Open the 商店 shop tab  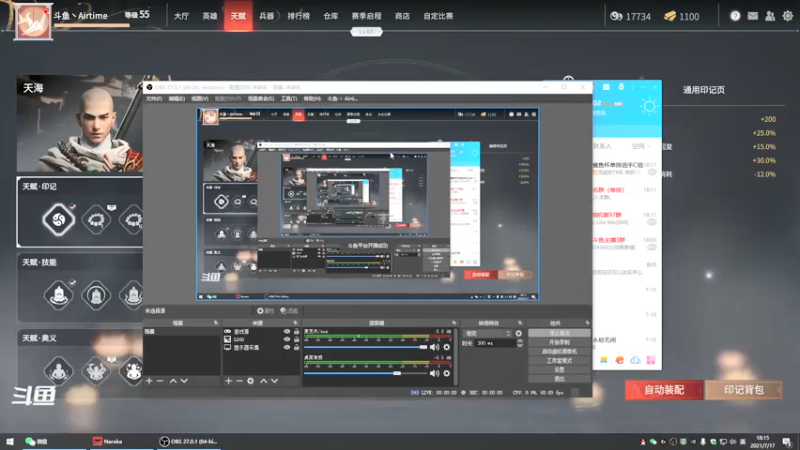(x=402, y=16)
